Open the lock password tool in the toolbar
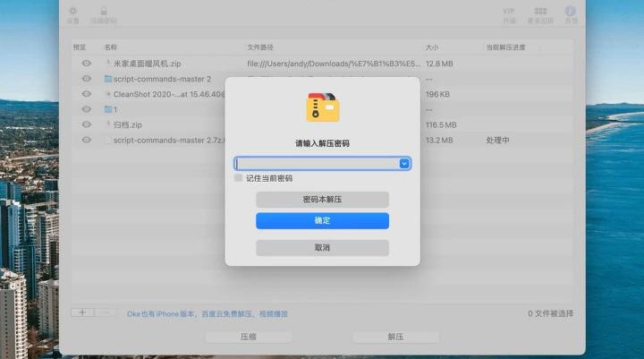This screenshot has width=644, height=359. pos(104,15)
